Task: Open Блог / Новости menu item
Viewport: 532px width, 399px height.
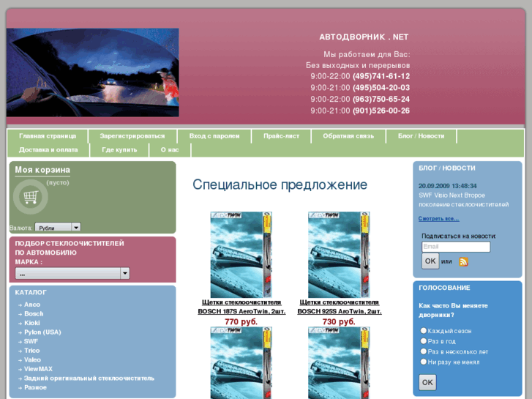Action: [421, 136]
